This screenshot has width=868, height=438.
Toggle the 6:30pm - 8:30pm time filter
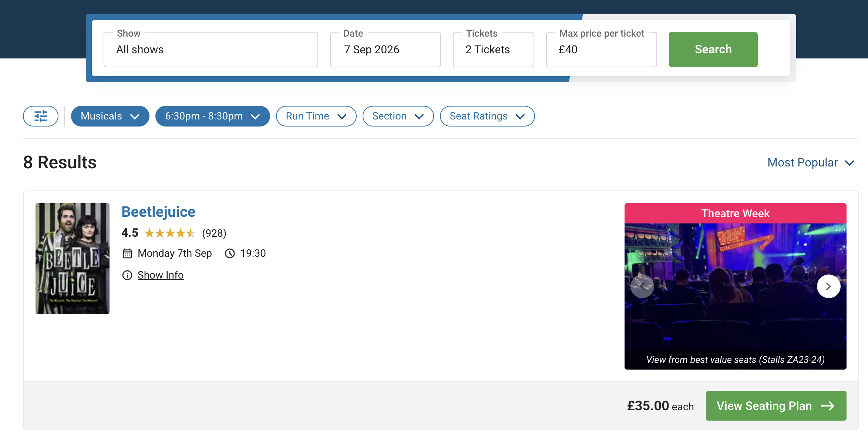pos(213,116)
